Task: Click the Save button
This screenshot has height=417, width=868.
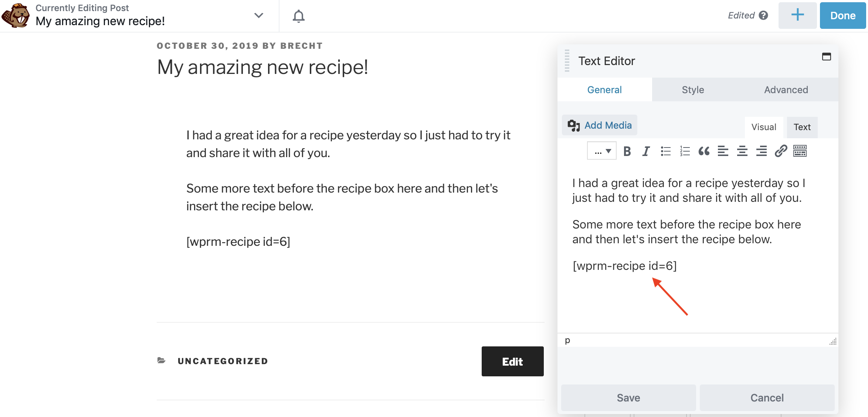Action: 628,398
